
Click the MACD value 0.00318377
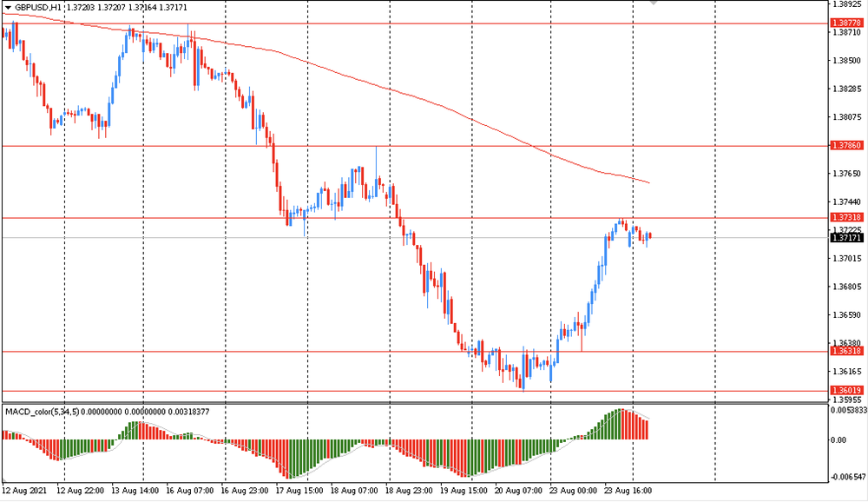click(188, 412)
